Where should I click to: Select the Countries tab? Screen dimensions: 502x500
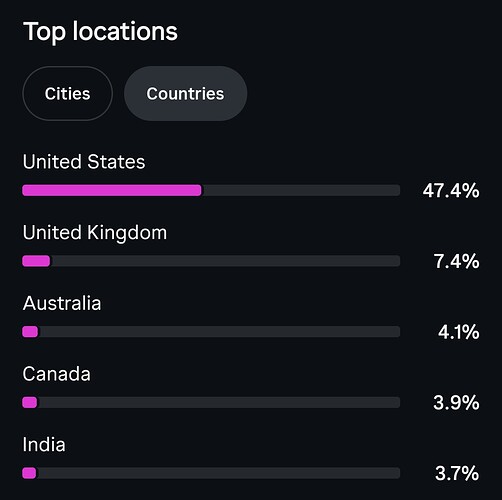[185, 93]
